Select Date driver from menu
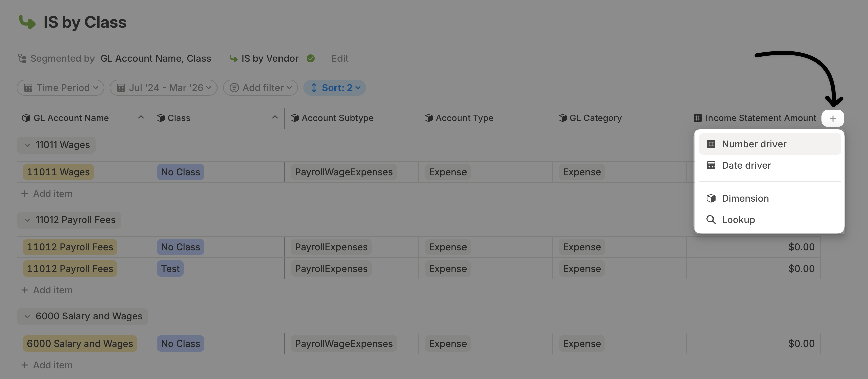The image size is (868, 379). pyautogui.click(x=746, y=165)
